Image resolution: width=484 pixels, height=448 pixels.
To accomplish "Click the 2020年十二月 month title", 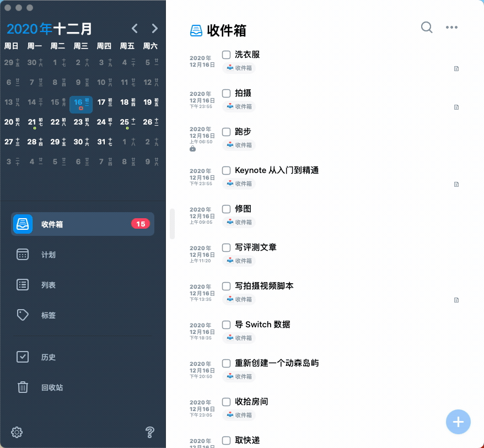I will (49, 29).
